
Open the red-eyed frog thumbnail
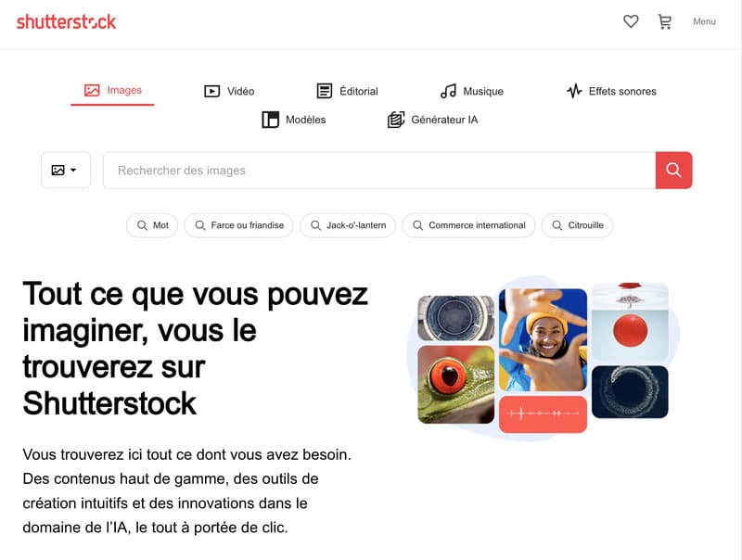pyautogui.click(x=456, y=384)
